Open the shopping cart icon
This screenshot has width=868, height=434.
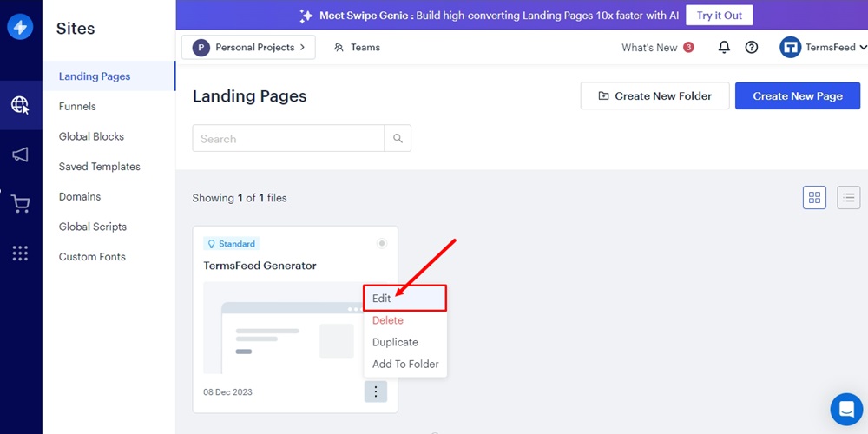point(21,204)
